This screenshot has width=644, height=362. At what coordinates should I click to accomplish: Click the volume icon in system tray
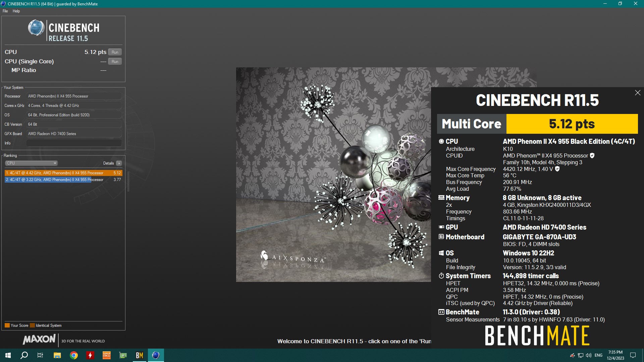589,355
